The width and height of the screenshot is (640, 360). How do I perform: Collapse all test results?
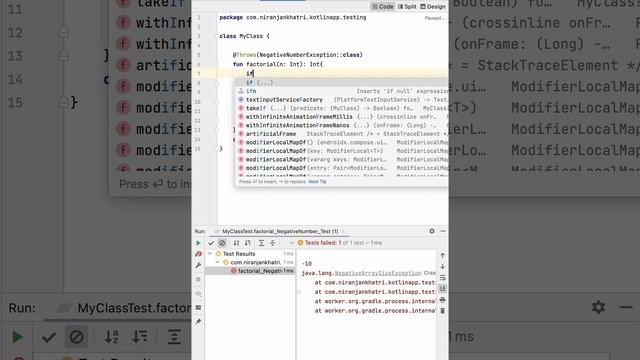pos(273,243)
